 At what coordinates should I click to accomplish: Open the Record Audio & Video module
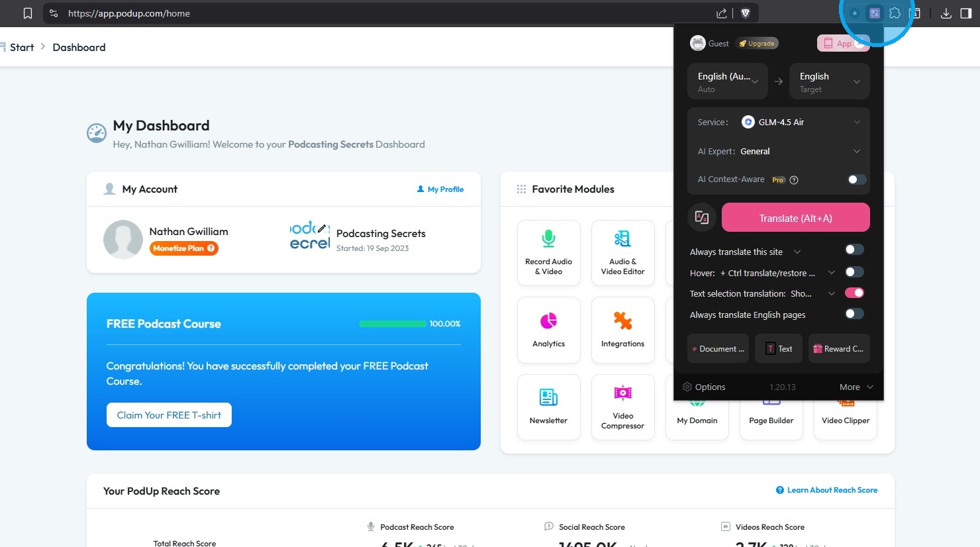click(548, 253)
